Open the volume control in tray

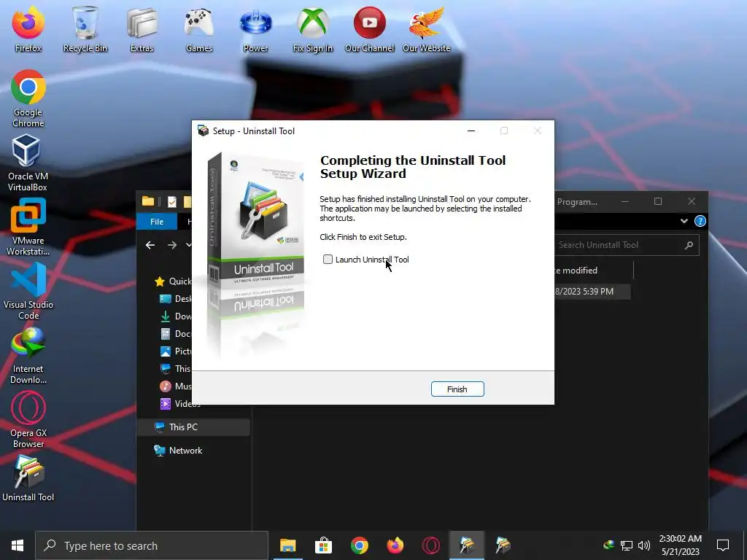643,545
